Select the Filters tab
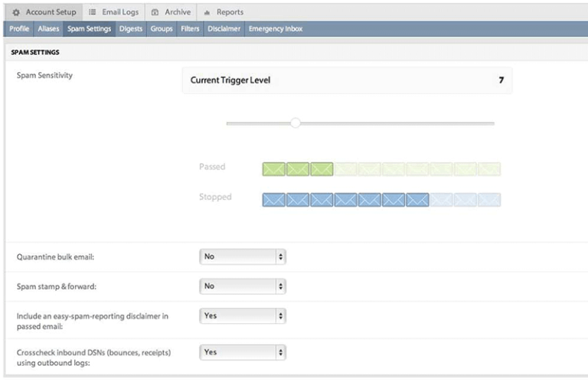The image size is (588, 382). (x=190, y=29)
